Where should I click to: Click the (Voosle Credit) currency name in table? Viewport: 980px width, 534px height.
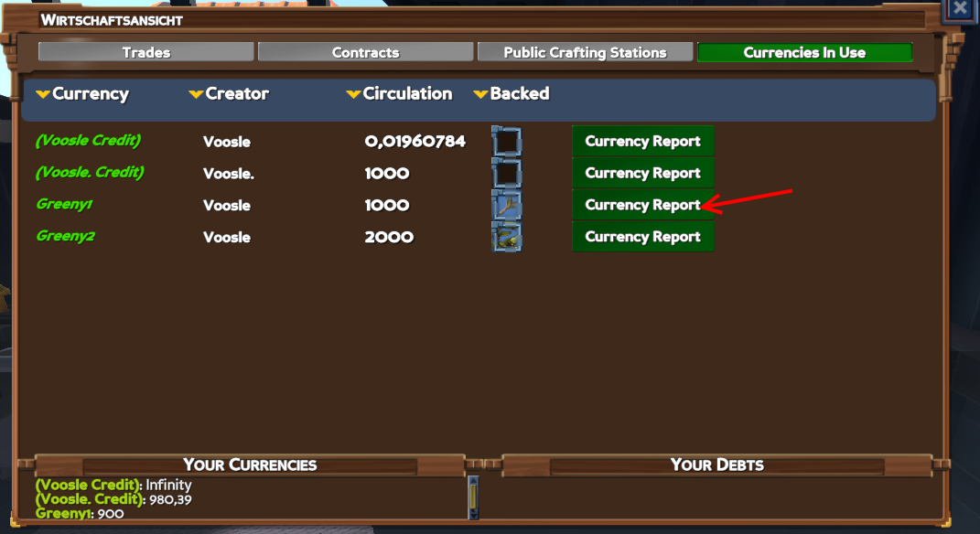(x=88, y=141)
